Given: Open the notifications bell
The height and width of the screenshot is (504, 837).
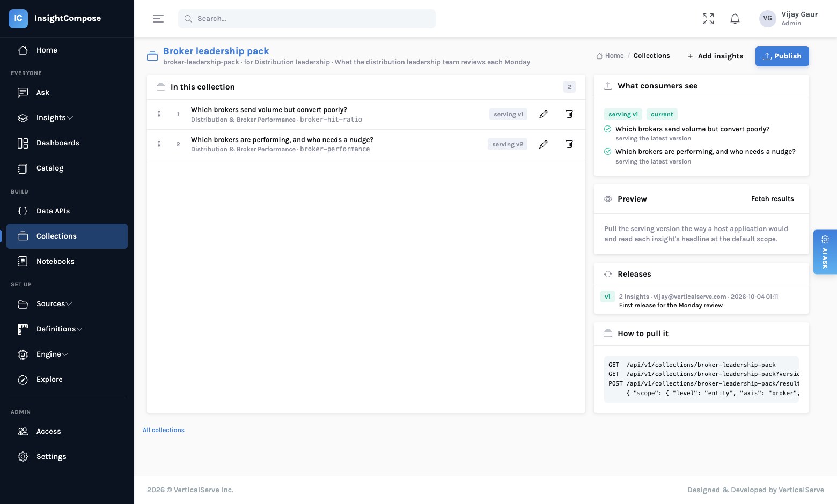Looking at the screenshot, I should click(735, 19).
